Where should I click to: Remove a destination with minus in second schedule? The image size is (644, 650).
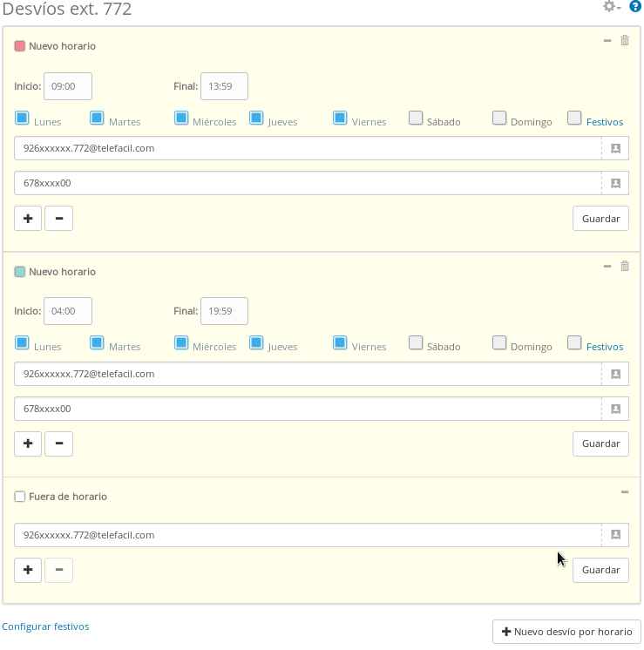pyautogui.click(x=58, y=443)
